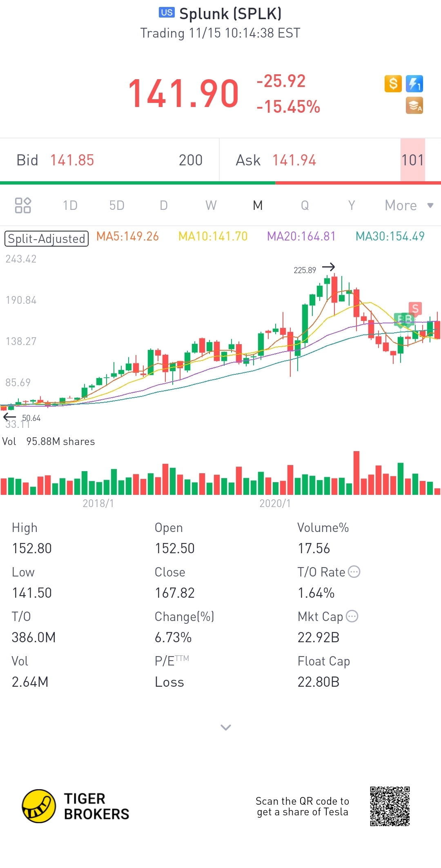Tap the P/E TTM Loss value
This screenshot has width=441, height=868.
tap(169, 682)
